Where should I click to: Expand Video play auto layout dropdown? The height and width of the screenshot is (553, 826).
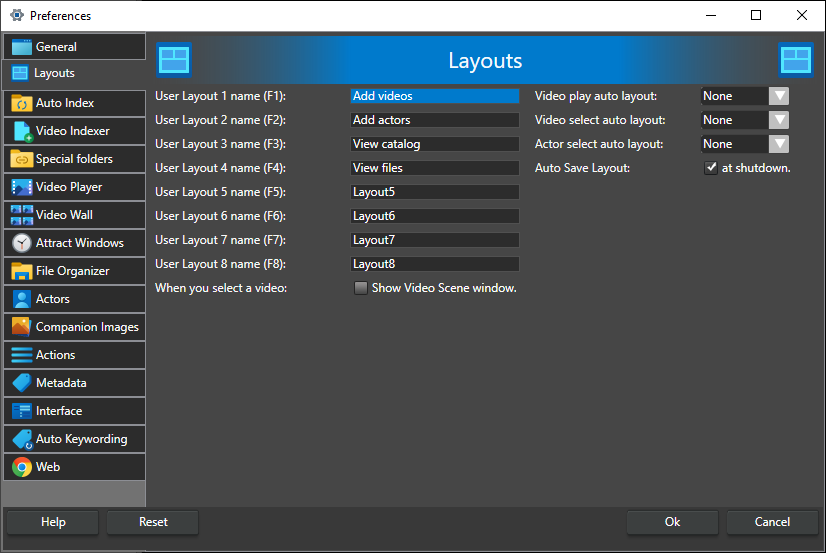click(x=778, y=96)
